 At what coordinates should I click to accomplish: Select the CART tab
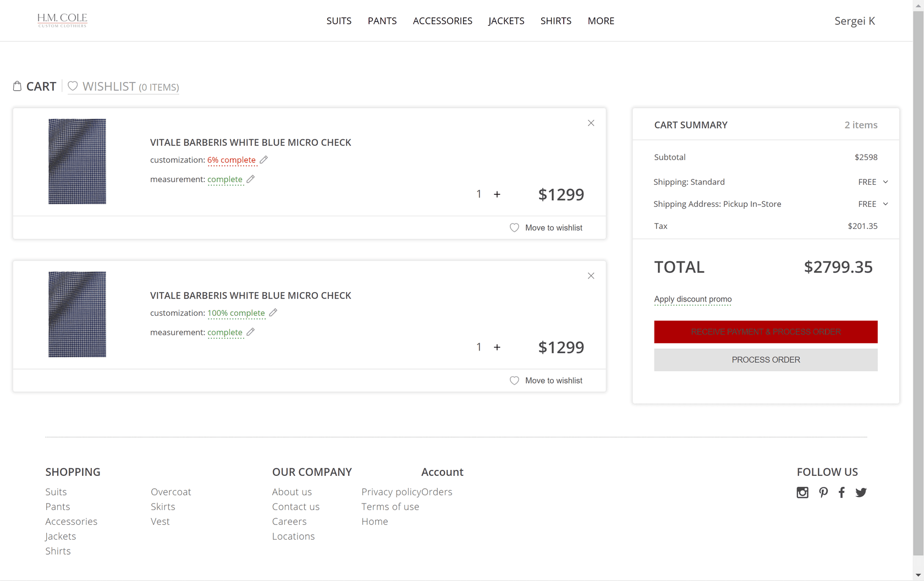(35, 86)
